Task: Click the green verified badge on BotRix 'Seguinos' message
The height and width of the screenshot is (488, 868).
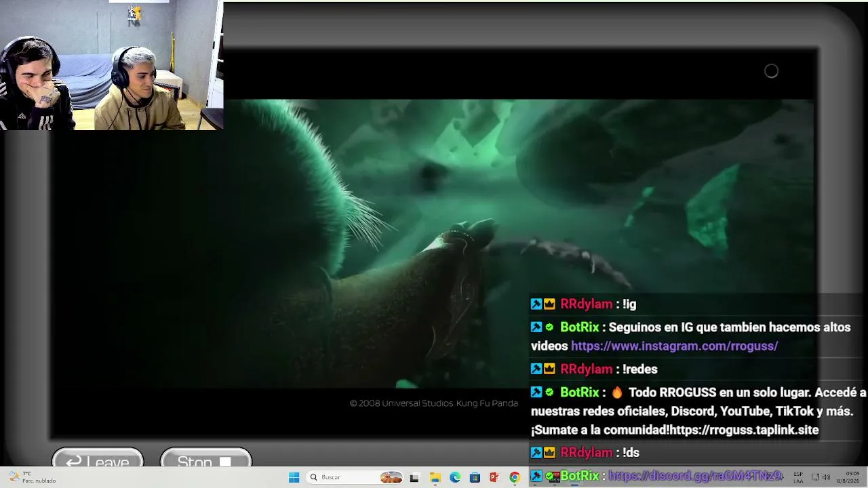Action: coord(549,327)
